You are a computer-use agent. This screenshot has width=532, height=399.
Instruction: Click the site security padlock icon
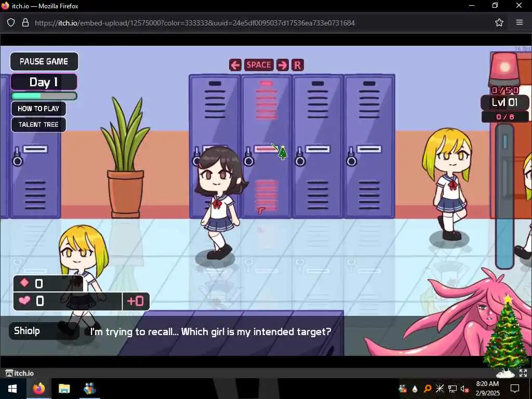[x=25, y=23]
